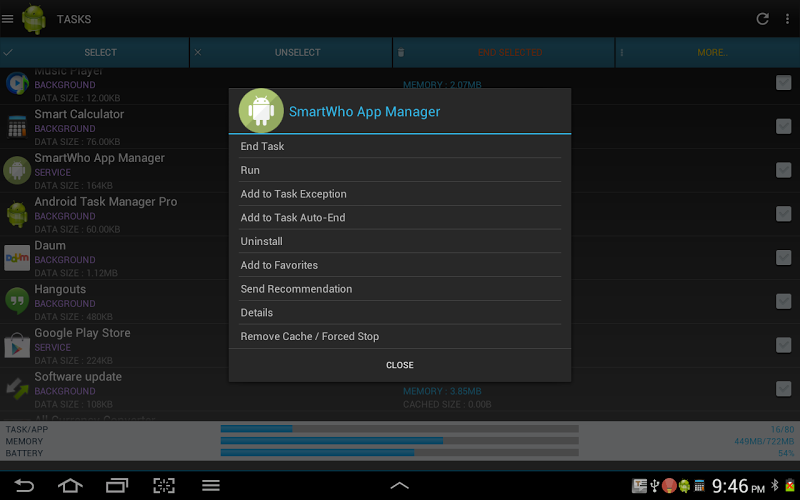Tap the Bluetooth status icon
Viewport: 800px width, 500px height.
[774, 485]
